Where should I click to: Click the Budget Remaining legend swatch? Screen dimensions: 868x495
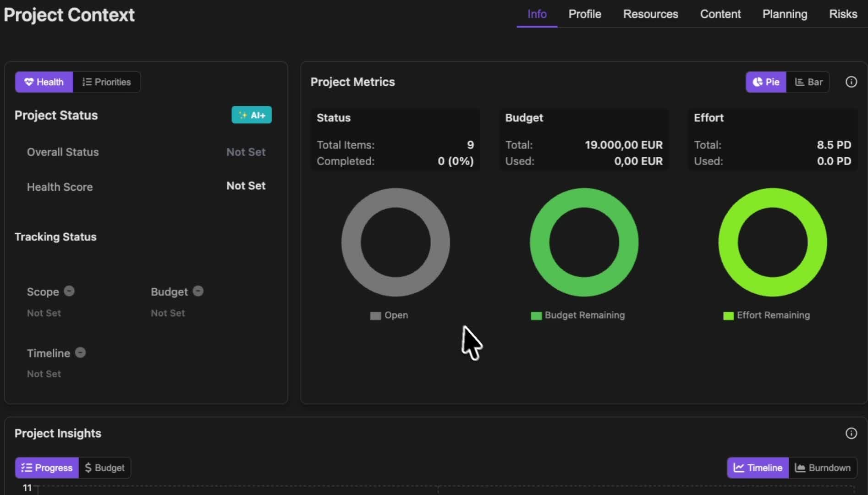pyautogui.click(x=536, y=315)
